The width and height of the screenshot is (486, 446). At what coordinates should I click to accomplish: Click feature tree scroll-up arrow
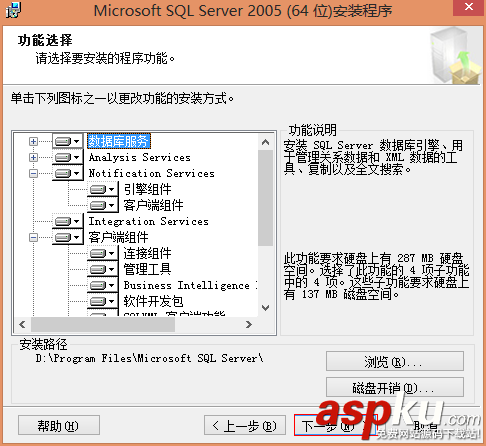(x=265, y=142)
